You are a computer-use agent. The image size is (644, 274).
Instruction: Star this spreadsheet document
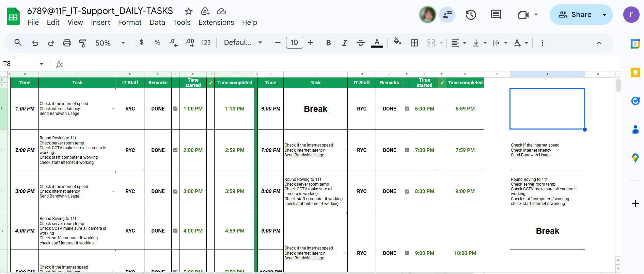pyautogui.click(x=189, y=11)
